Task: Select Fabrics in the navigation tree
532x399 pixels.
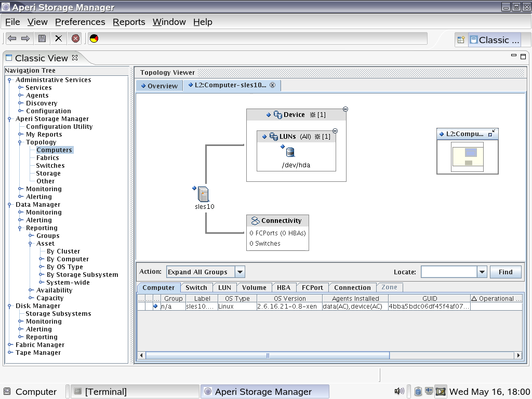Action: click(x=47, y=158)
